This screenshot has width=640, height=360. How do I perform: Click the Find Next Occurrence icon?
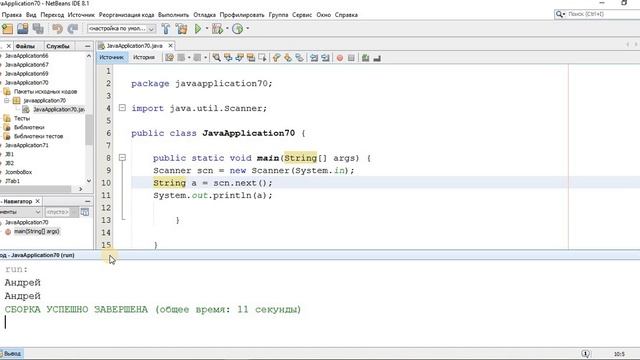click(239, 58)
